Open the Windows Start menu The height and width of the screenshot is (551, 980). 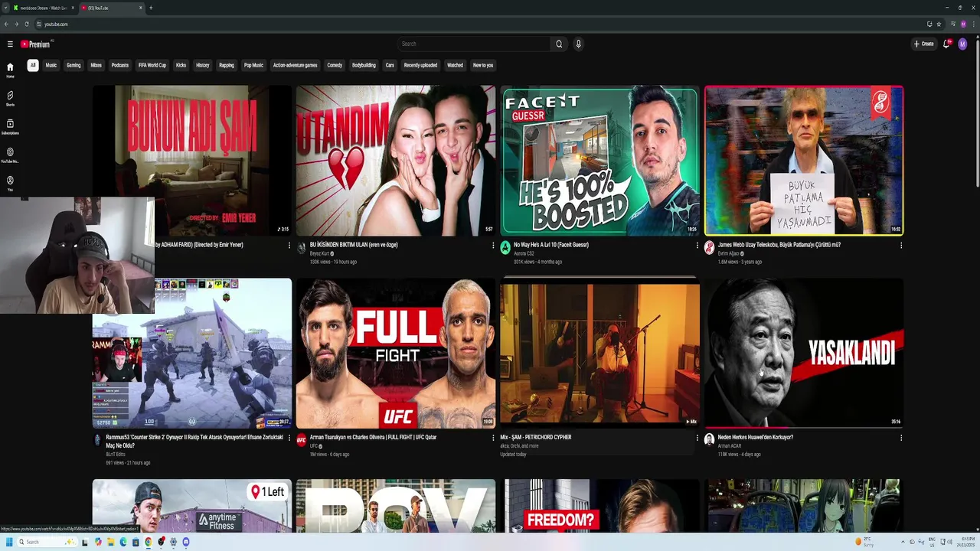point(10,542)
